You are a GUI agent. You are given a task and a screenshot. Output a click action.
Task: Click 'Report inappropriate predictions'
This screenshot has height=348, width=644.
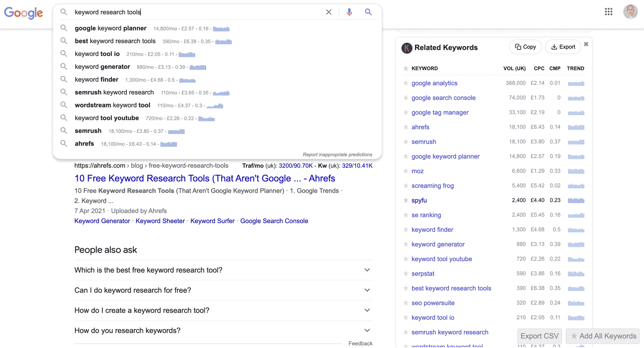pyautogui.click(x=337, y=155)
